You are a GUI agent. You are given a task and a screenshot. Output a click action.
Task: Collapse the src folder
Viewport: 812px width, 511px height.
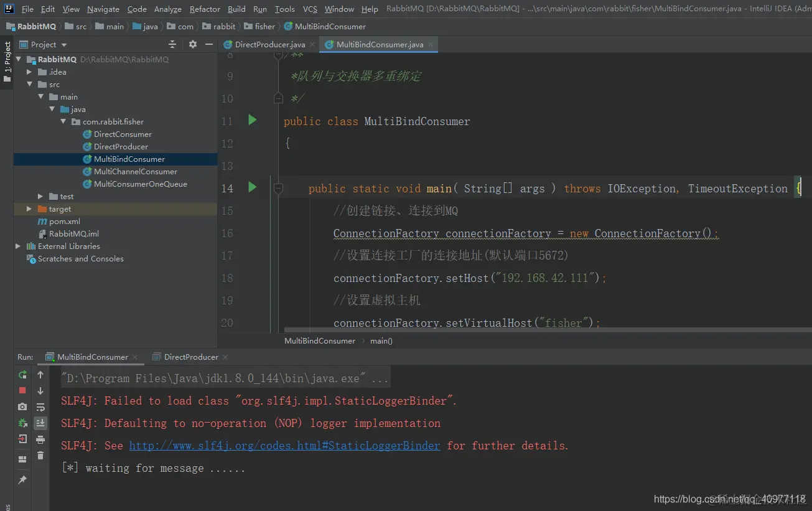[x=29, y=85]
